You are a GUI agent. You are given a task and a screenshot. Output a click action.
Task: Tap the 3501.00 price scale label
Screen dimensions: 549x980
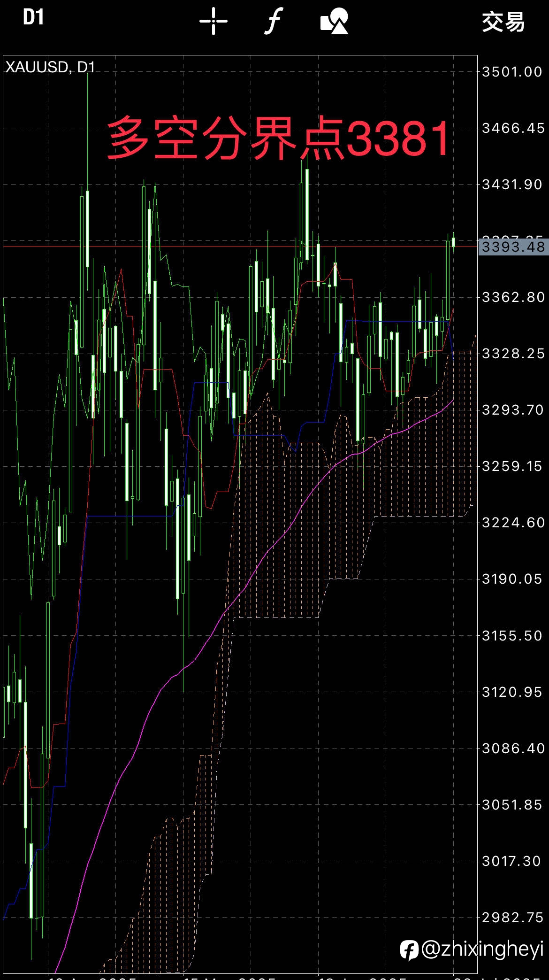[512, 72]
